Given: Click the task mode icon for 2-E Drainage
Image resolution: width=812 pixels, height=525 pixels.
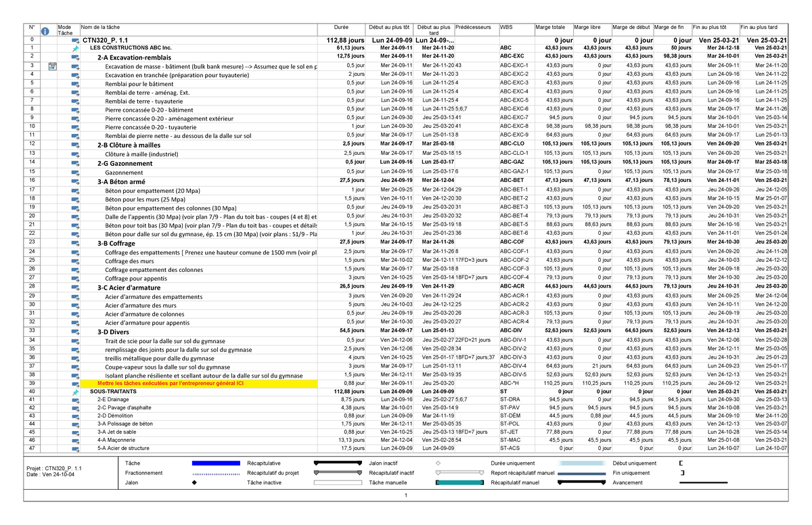Looking at the screenshot, I should [x=75, y=399].
